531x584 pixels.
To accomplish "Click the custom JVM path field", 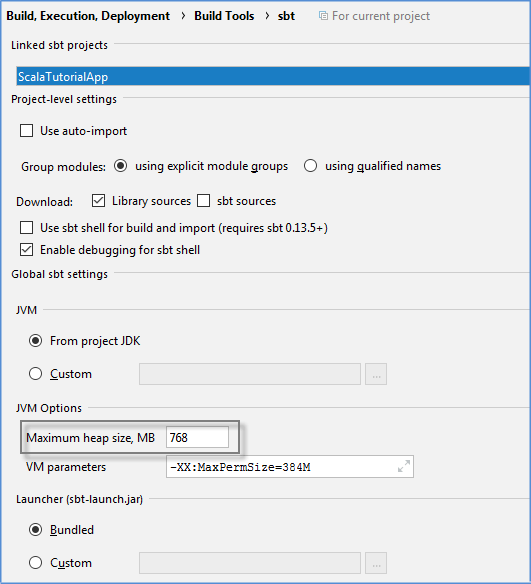I will coord(250,374).
